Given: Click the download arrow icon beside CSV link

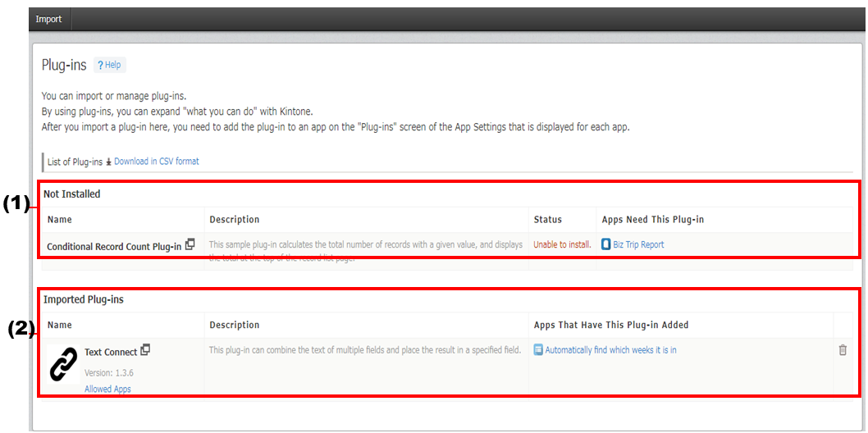Looking at the screenshot, I should (108, 162).
